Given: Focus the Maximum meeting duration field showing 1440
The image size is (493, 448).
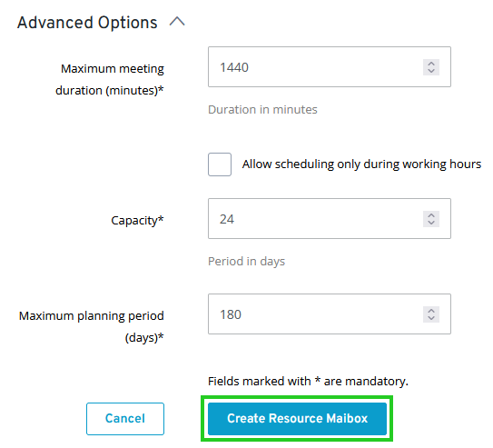Looking at the screenshot, I should point(330,66).
